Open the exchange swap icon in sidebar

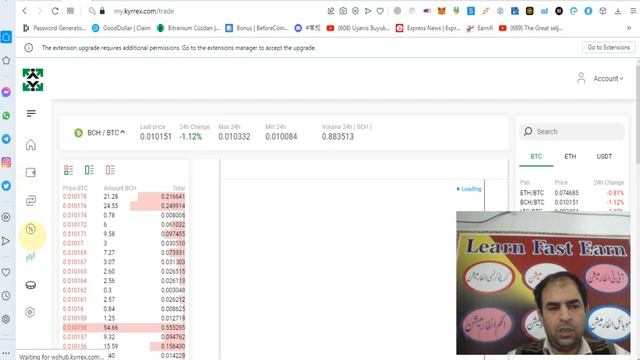point(31,200)
